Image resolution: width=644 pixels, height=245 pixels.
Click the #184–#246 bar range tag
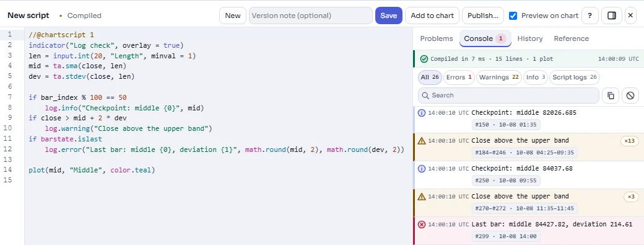click(x=524, y=153)
